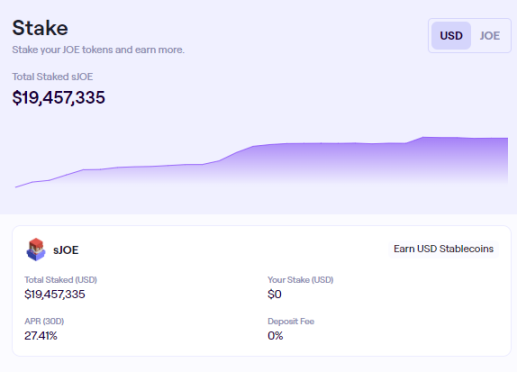The image size is (517, 372).
Task: Click the Total Staked (USD) label
Action: (61, 280)
